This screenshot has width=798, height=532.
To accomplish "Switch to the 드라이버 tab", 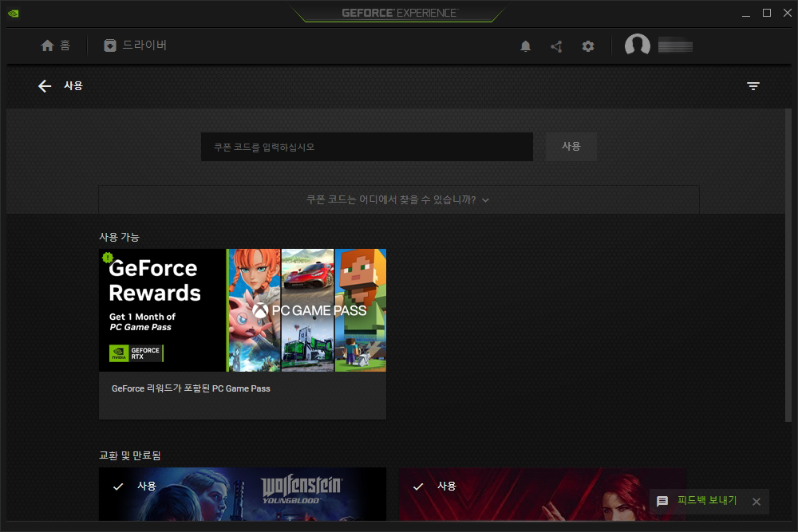I will (136, 45).
